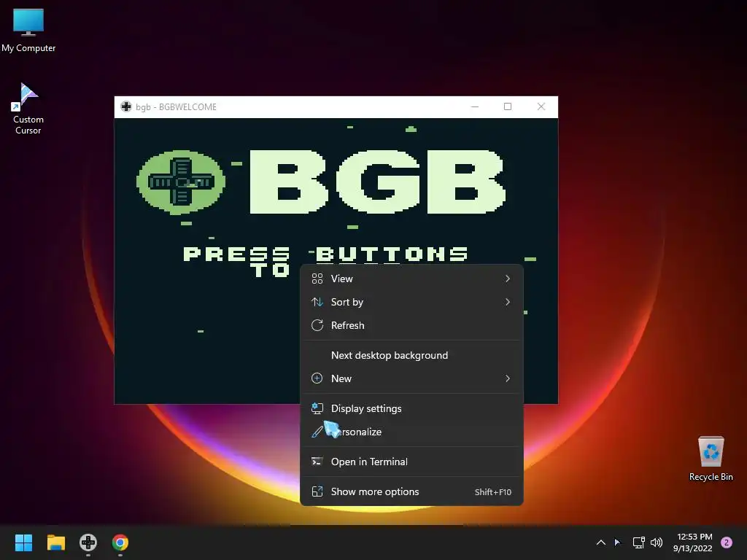Select the Custom Cursor desktop shortcut

tap(28, 109)
